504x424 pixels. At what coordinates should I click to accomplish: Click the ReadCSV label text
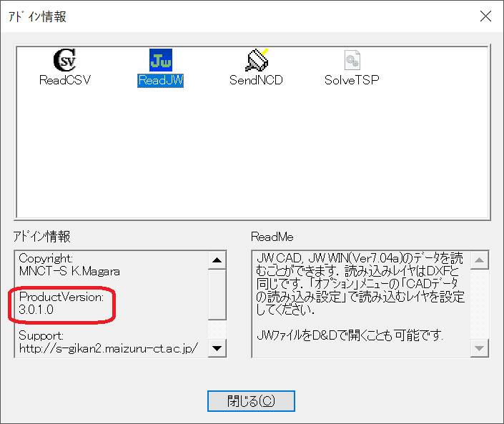[x=65, y=81]
